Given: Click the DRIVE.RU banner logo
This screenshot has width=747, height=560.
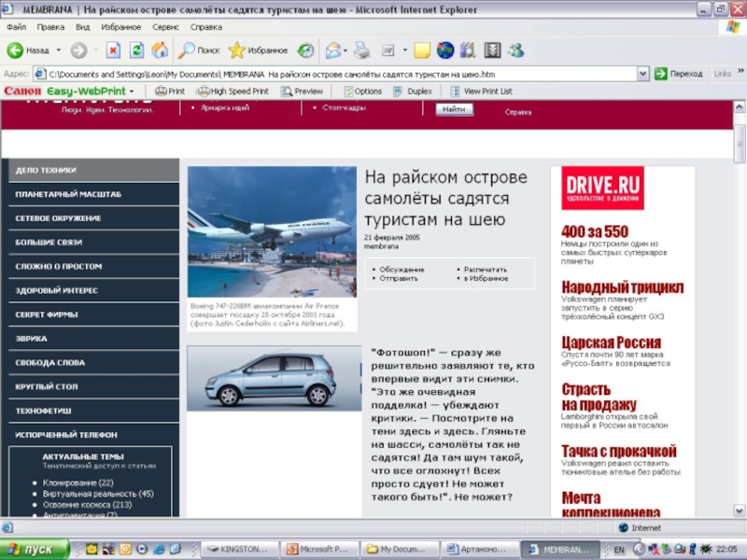Looking at the screenshot, I should point(602,189).
